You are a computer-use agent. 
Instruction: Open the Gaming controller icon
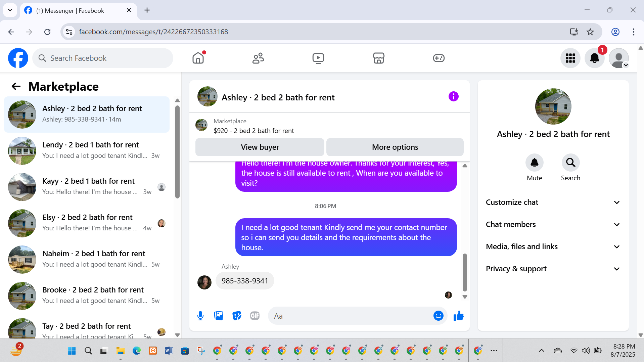(x=439, y=58)
